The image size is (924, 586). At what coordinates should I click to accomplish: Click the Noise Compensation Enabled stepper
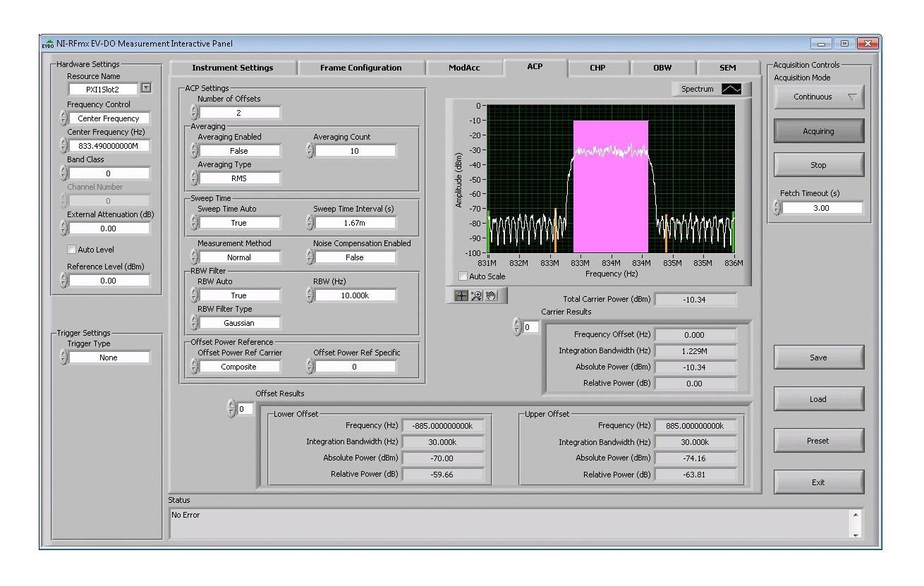(310, 257)
